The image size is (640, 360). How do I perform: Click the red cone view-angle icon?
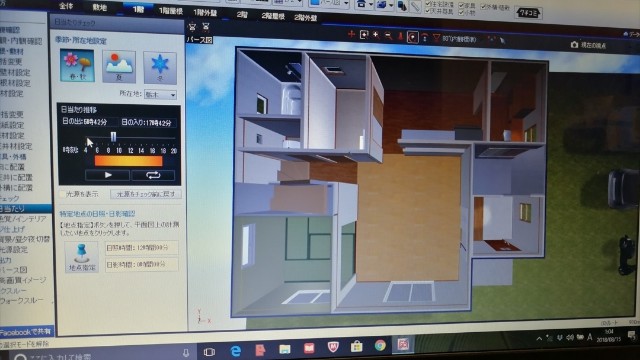[436, 38]
